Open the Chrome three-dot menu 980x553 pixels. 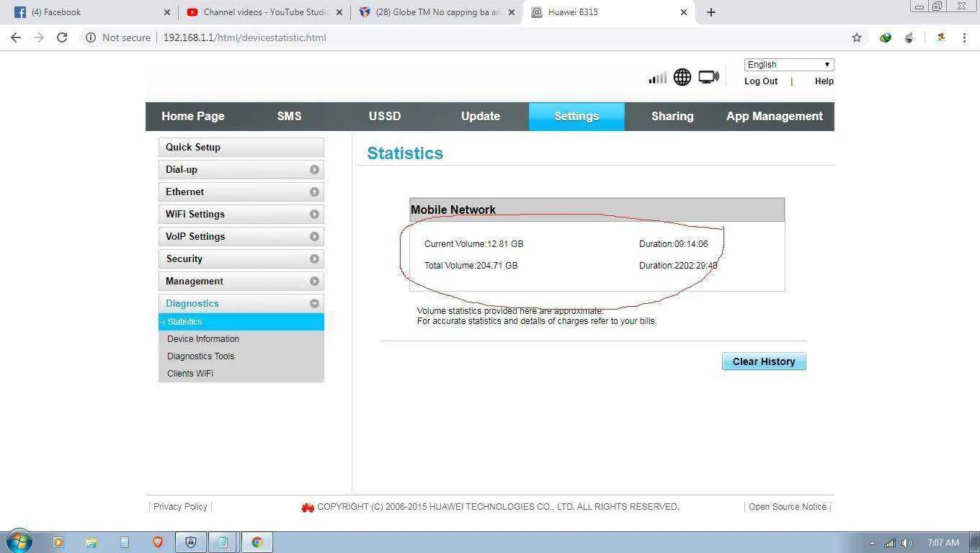click(x=964, y=37)
